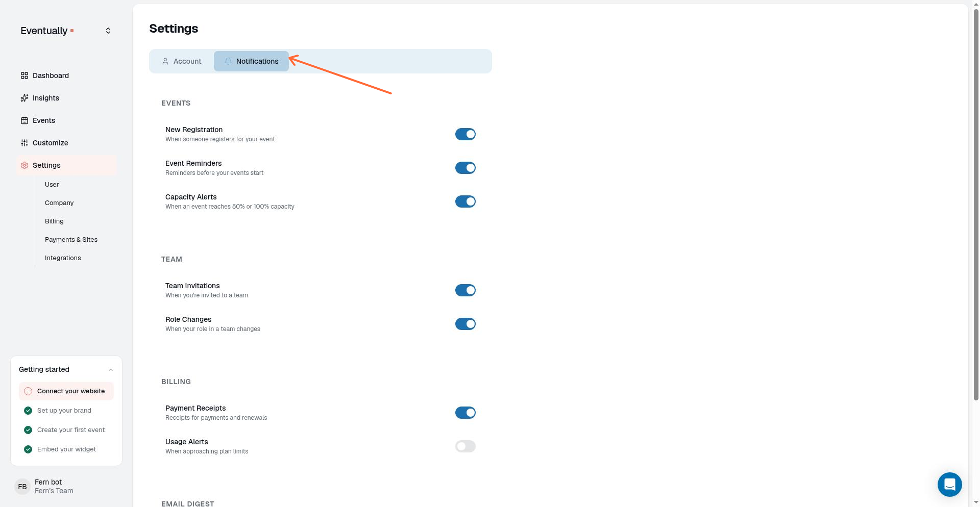This screenshot has height=507, width=980.
Task: Click the empty circle beside Connect your website
Action: coord(28,391)
